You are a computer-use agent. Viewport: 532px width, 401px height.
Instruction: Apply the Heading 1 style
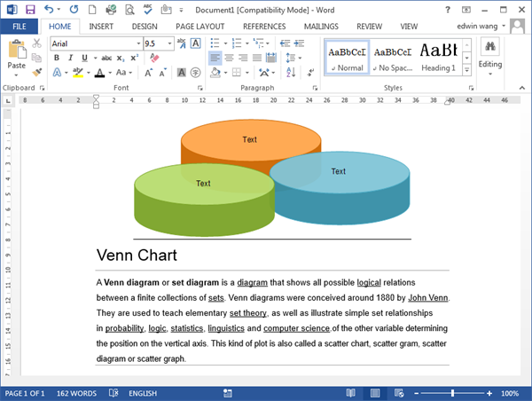[x=438, y=57]
